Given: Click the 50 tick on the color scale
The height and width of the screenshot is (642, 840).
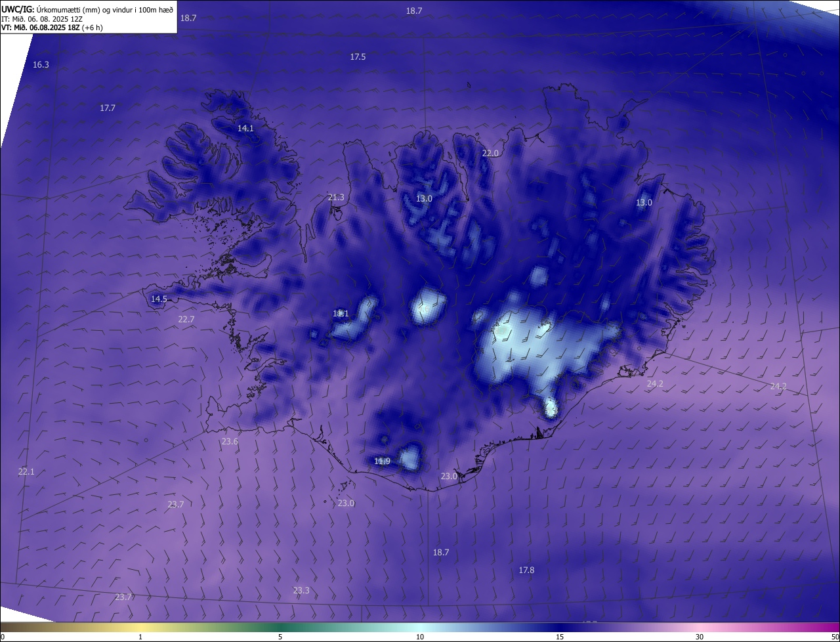Looking at the screenshot, I should 835,637.
